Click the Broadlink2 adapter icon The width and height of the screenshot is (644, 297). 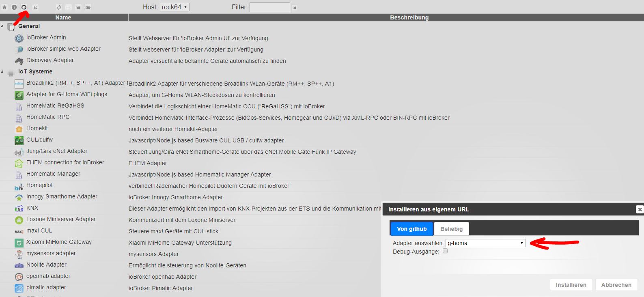coord(19,84)
